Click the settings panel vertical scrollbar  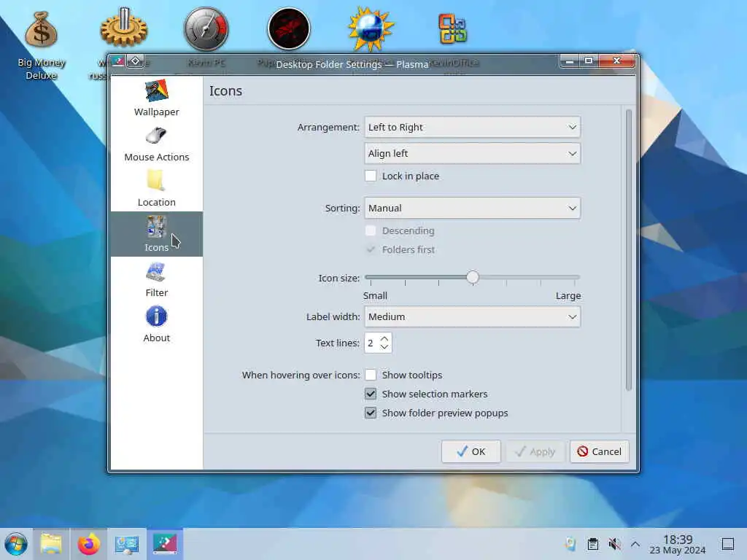[628, 250]
